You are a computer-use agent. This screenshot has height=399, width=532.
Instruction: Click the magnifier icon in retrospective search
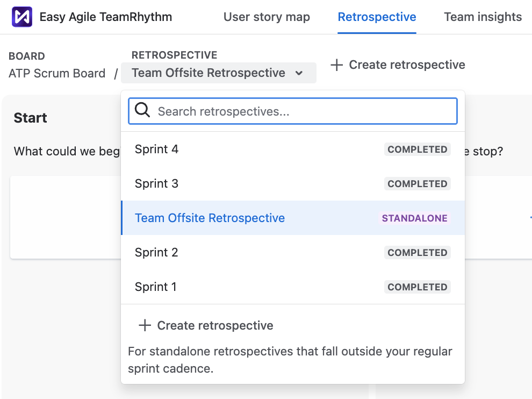[x=142, y=110]
